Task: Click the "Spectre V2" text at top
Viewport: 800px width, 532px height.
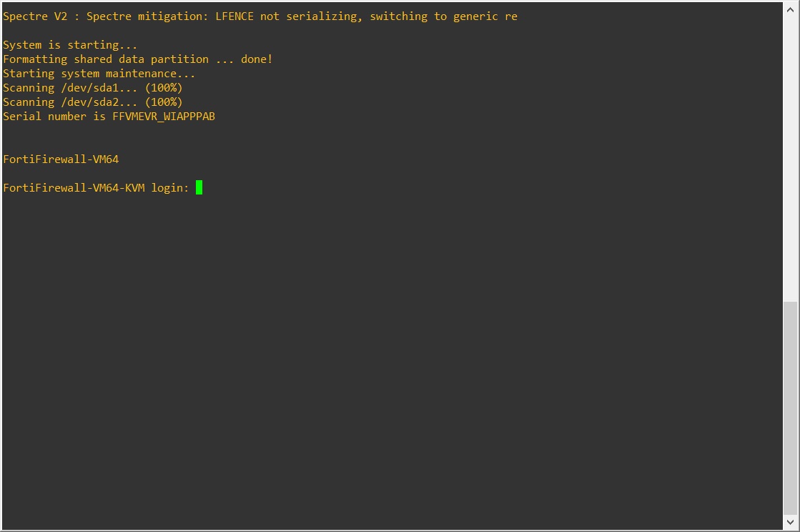Action: pyautogui.click(x=35, y=16)
